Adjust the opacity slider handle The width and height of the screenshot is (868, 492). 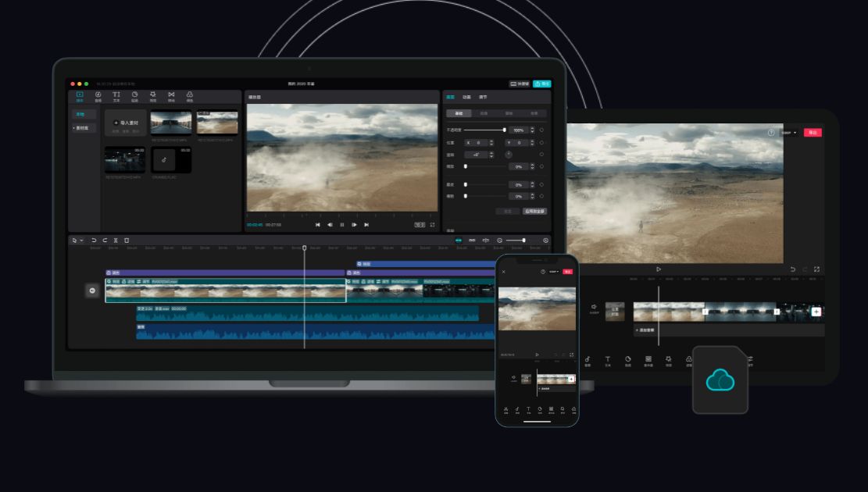[504, 130]
